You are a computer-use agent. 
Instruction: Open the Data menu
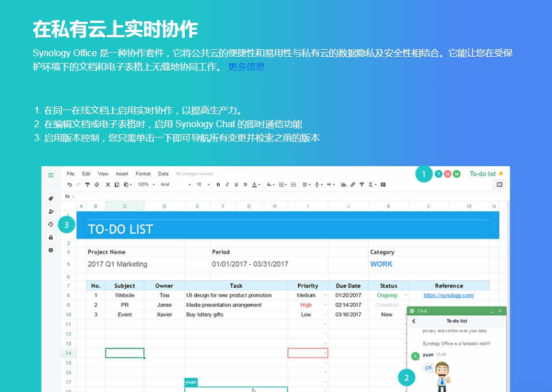(163, 174)
